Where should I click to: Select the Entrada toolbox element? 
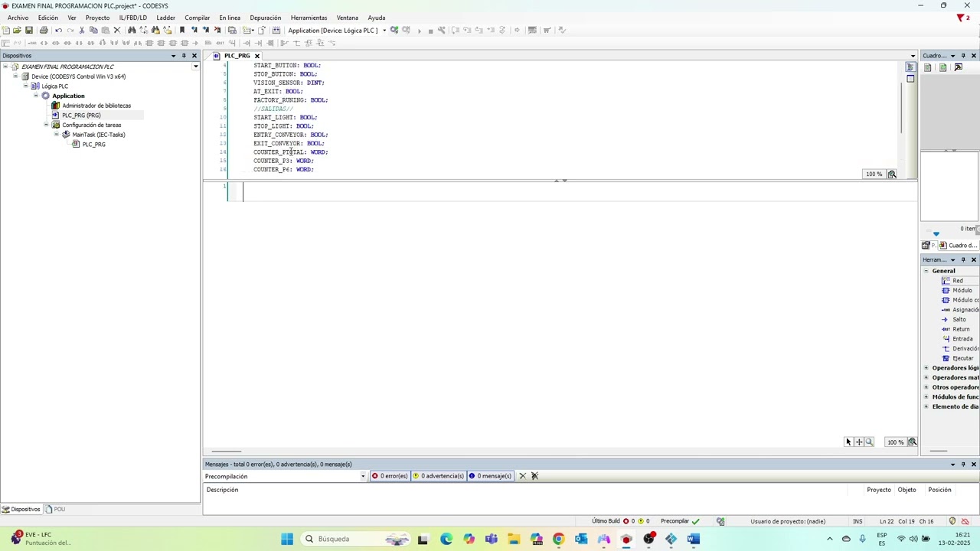[x=957, y=339]
